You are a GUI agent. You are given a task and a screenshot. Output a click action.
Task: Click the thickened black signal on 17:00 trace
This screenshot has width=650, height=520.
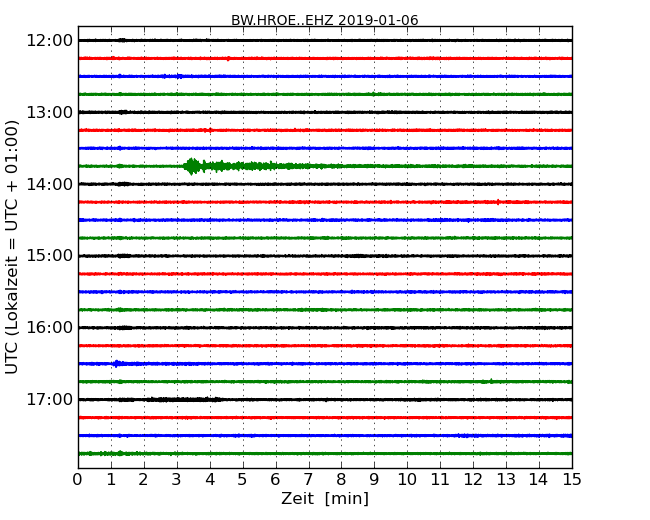tap(182, 399)
